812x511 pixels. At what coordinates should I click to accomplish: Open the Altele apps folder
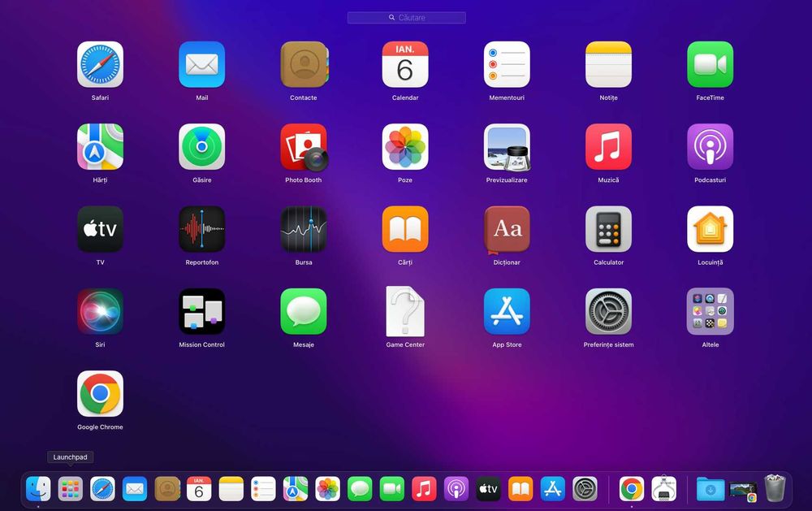[710, 311]
